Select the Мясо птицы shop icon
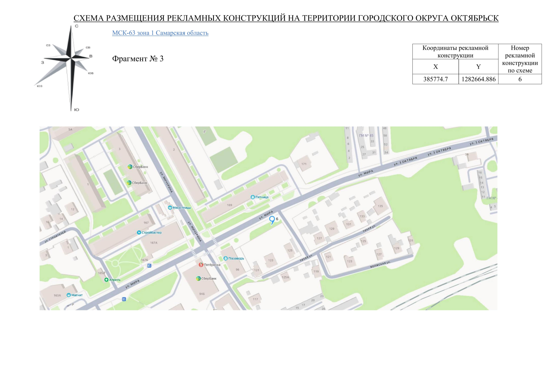 (170, 207)
